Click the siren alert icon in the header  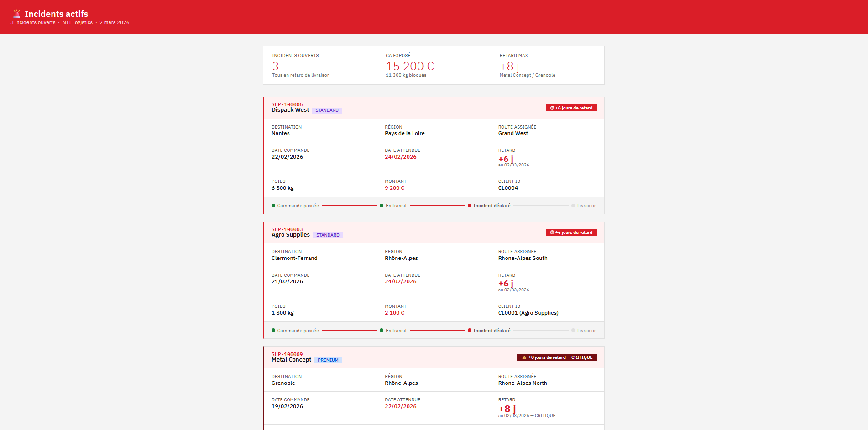(17, 14)
